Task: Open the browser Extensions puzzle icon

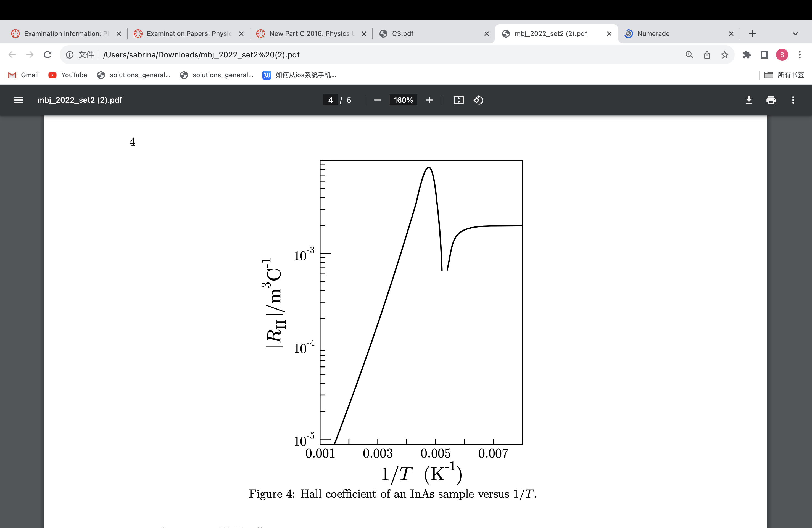Action: tap(747, 55)
